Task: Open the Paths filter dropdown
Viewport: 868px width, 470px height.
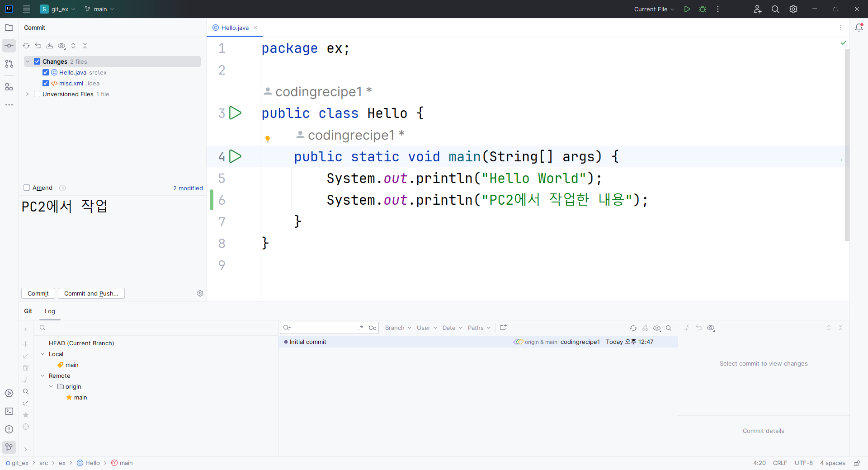Action: [479, 328]
